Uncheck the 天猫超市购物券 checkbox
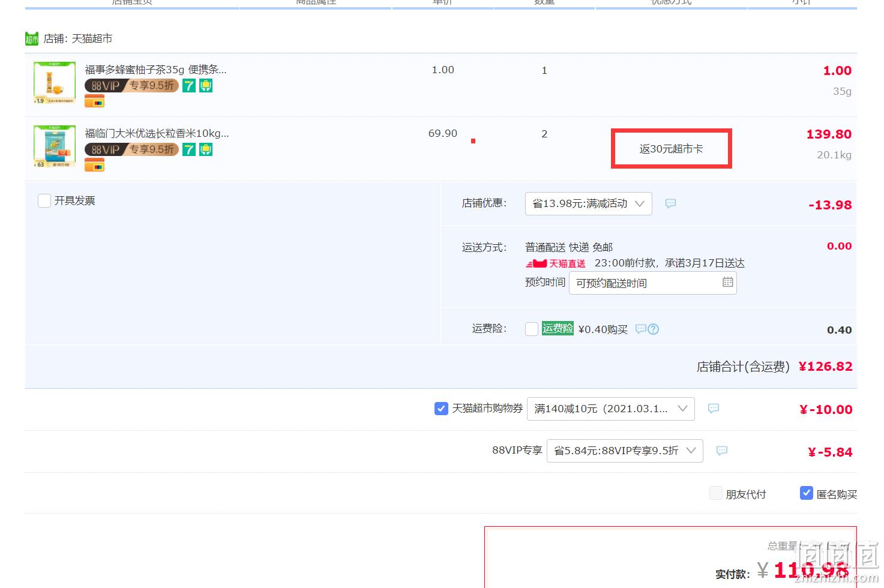This screenshot has height=588, width=884. 441,409
